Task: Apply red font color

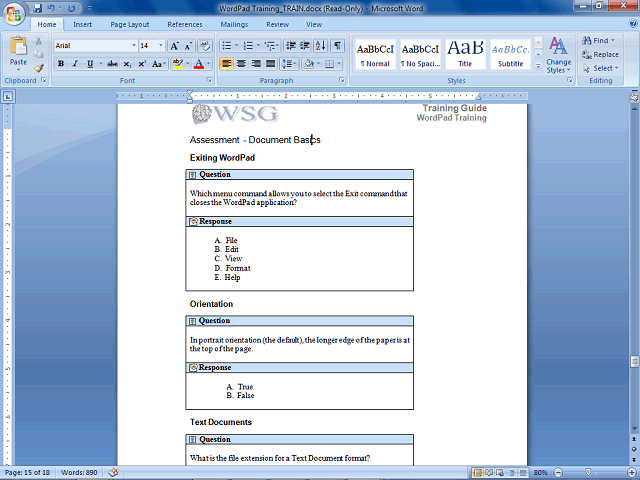Action: [x=199, y=64]
